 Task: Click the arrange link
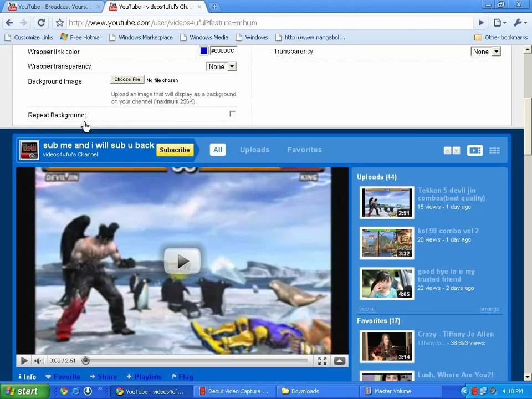(489, 309)
